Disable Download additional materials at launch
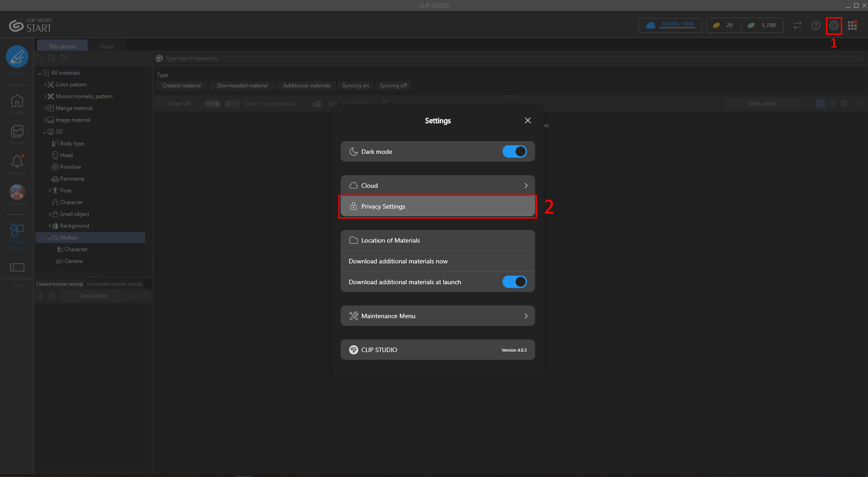Viewport: 868px width, 477px height. [514, 282]
